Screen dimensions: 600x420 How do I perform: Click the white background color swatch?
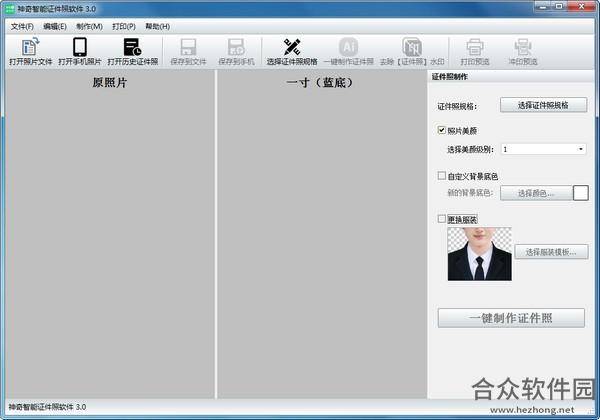580,193
